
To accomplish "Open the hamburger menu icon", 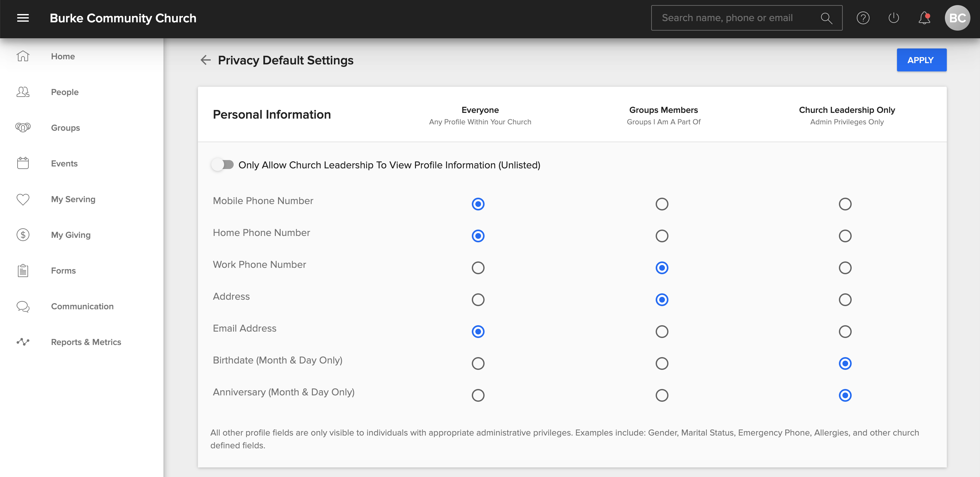I will pos(23,18).
